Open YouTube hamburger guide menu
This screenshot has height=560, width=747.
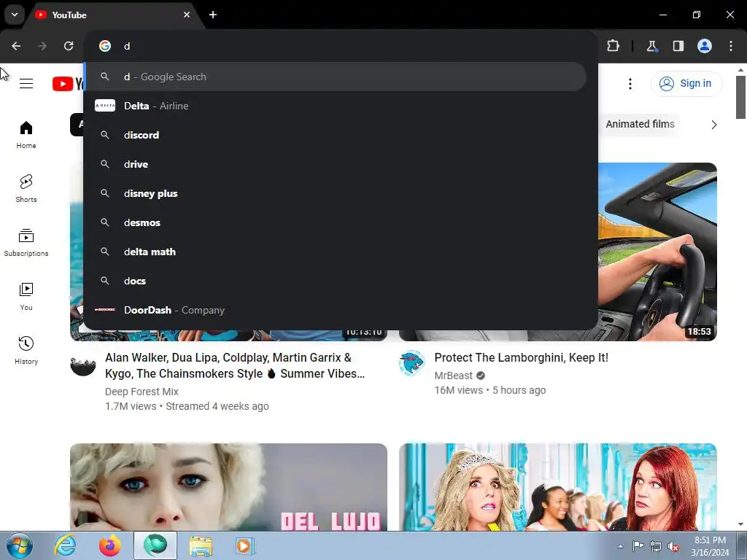26,83
